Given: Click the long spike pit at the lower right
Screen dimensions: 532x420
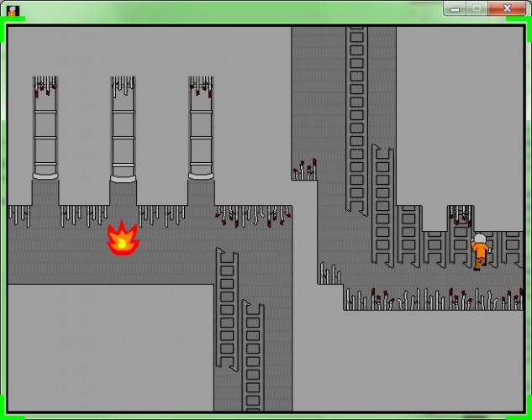Looking at the screenshot, I should pos(434,299).
